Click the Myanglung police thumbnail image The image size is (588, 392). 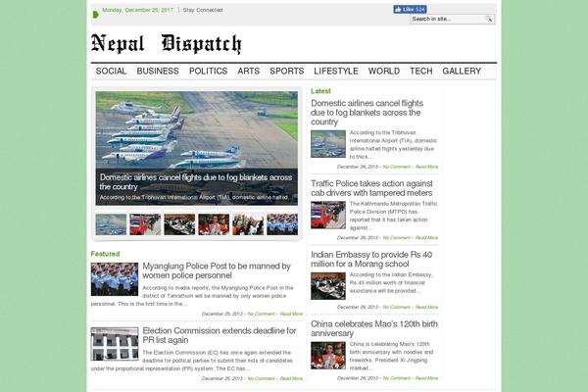(x=115, y=279)
